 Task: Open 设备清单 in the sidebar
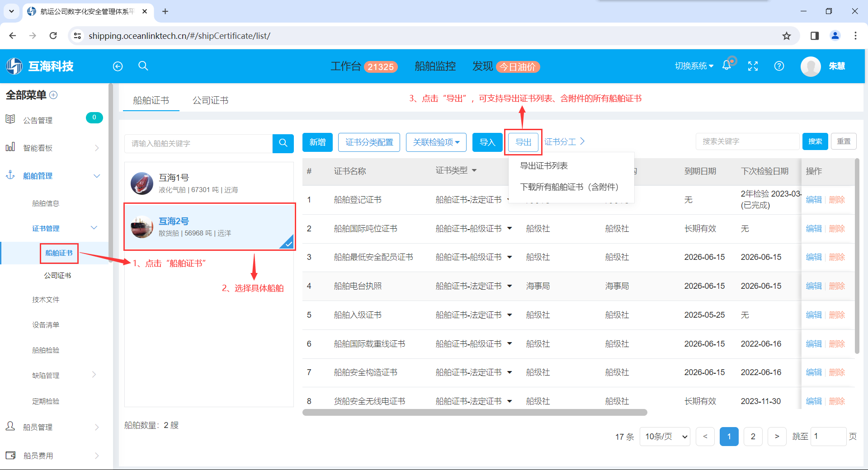pos(46,325)
